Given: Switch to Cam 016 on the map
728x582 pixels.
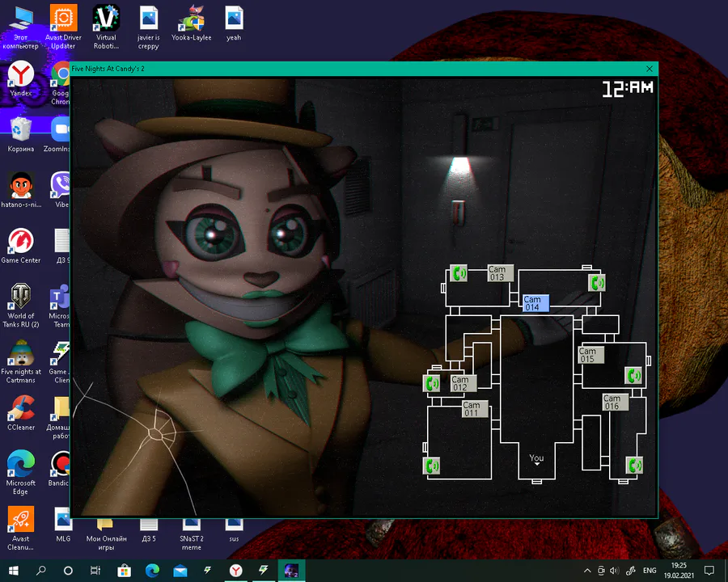Looking at the screenshot, I should (616, 403).
